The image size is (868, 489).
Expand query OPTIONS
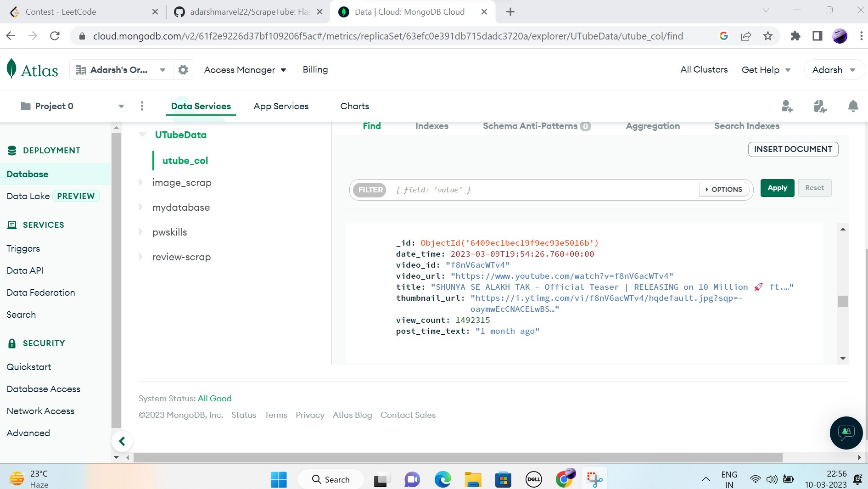coord(724,189)
